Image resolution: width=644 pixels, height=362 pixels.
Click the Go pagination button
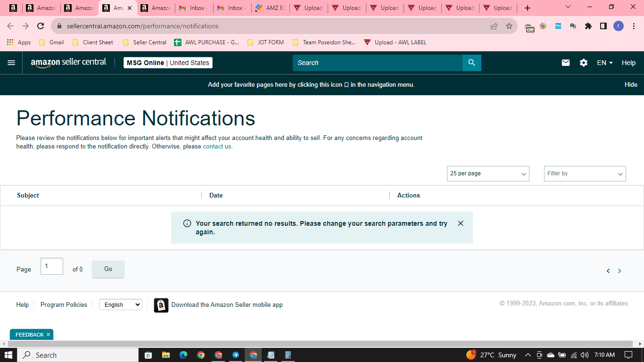point(108,269)
